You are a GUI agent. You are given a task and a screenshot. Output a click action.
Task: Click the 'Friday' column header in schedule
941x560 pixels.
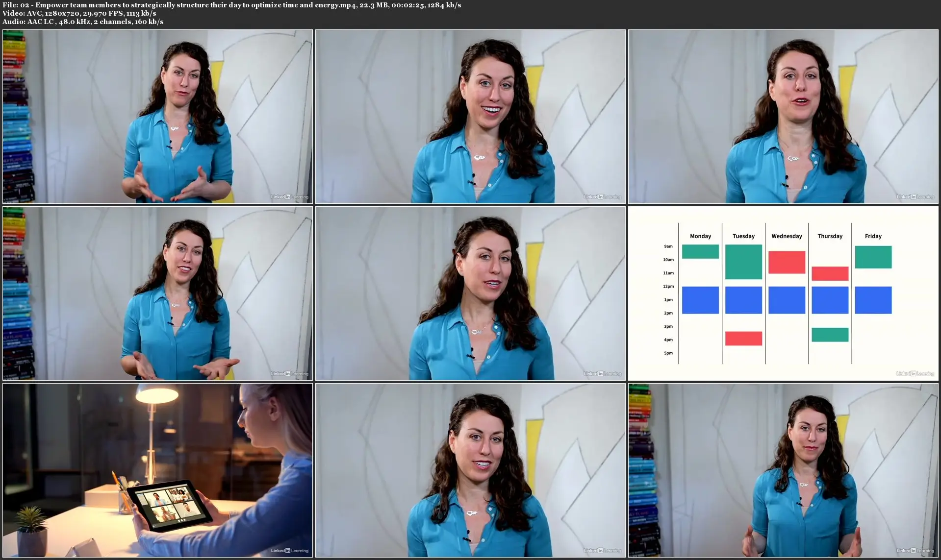click(873, 236)
